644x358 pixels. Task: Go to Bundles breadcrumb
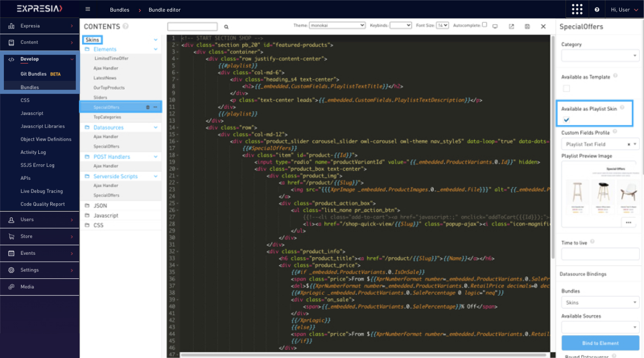coord(119,10)
